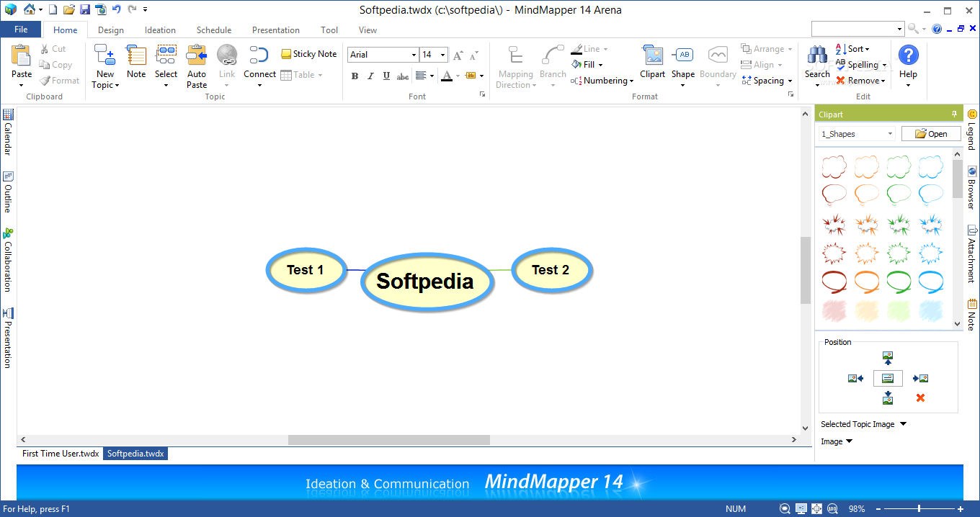The width and height of the screenshot is (980, 517).
Task: Select the Test 1 topic node
Action: [x=306, y=270]
